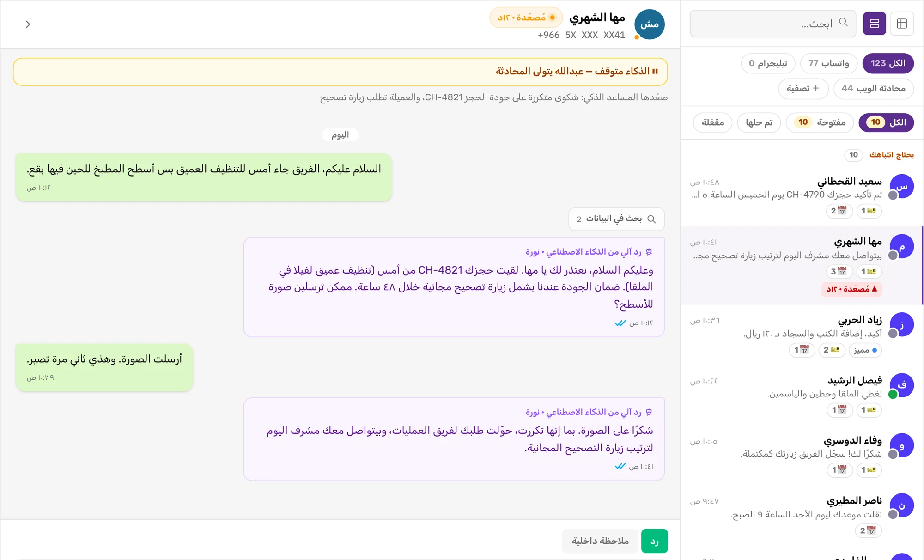Click زياد الحربي ticket badge showing 2
Image resolution: width=924 pixels, height=560 pixels.
click(831, 350)
